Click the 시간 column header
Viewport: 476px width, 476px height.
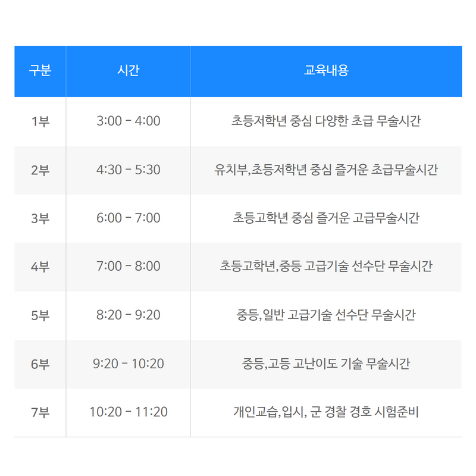pos(128,71)
